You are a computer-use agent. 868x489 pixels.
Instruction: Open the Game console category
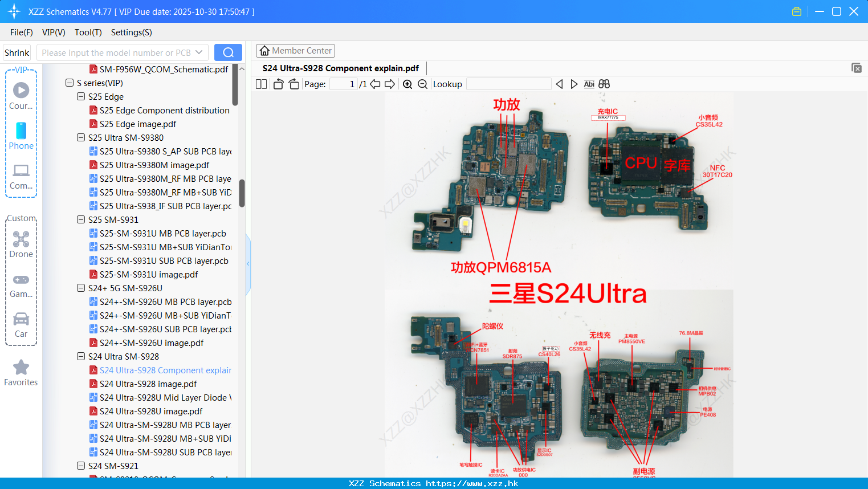point(21,285)
